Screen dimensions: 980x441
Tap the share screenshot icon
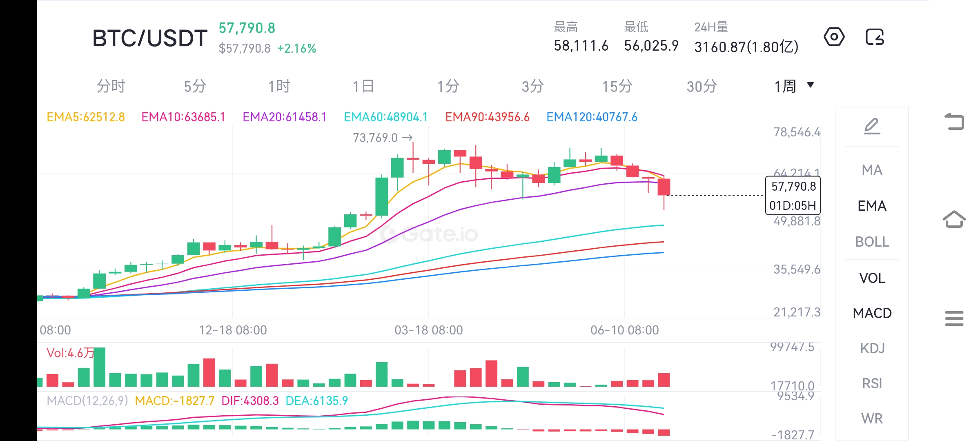[875, 37]
